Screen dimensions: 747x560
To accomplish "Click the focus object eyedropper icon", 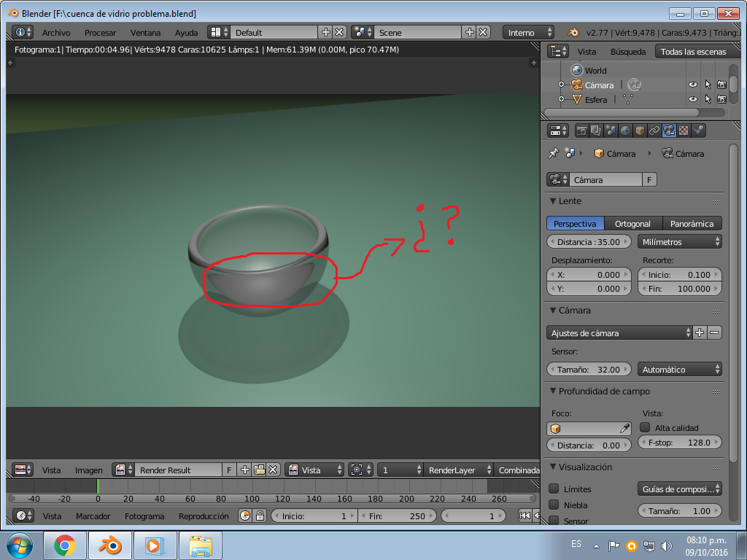I will tap(624, 428).
